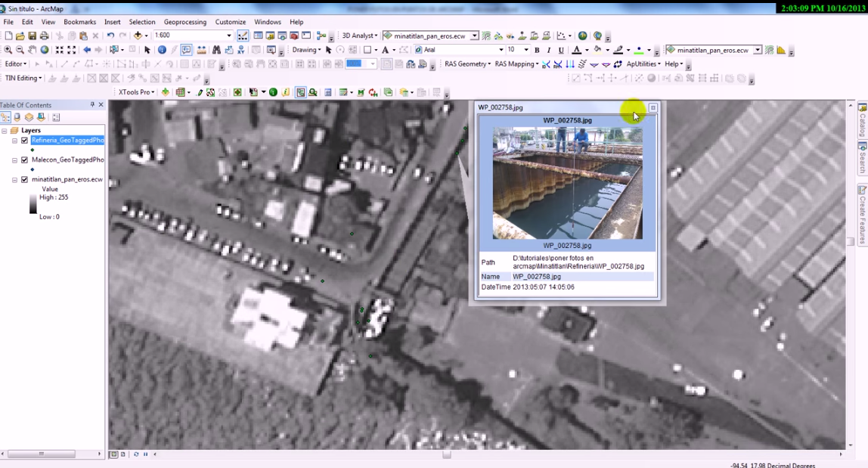Expand the 3D Analyst dropdown menu
This screenshot has height=468, width=868.
(359, 36)
